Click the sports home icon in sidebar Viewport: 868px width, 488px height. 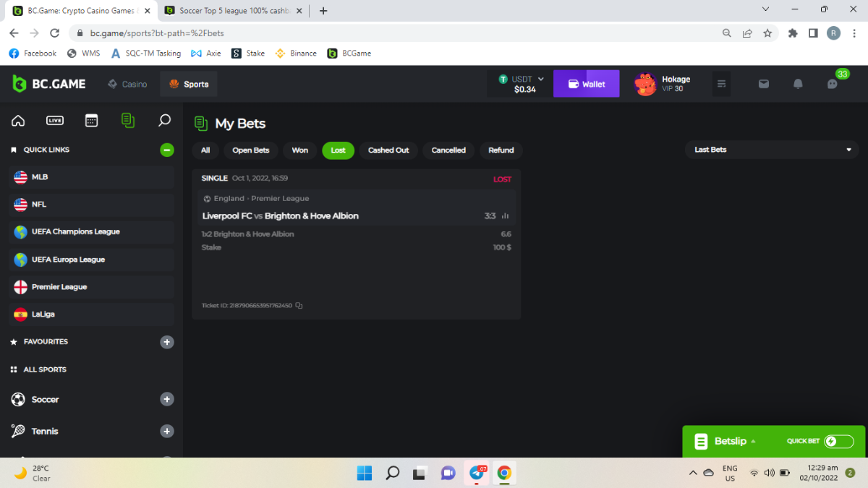[x=18, y=121]
